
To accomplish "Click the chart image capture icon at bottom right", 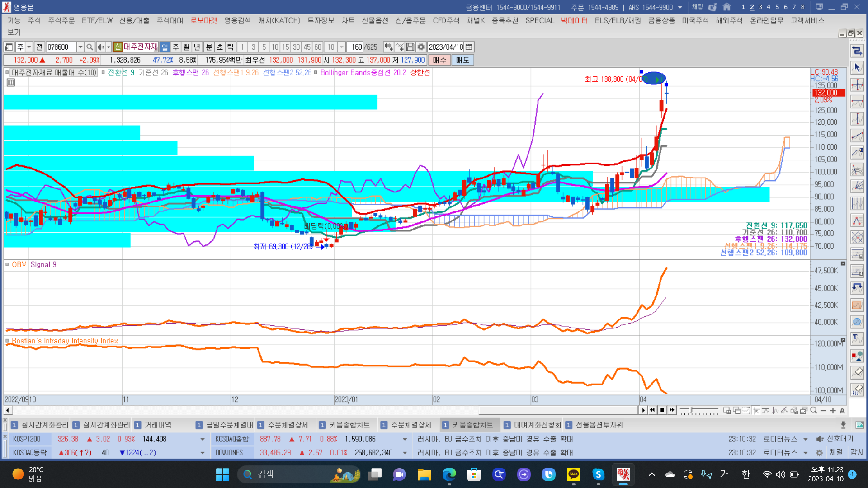I will pyautogui.click(x=859, y=425).
